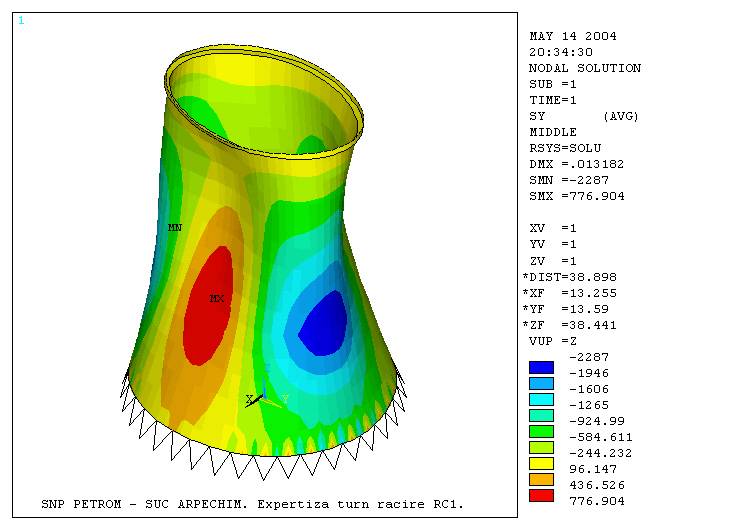Click the MX maximum stress marker
744x530 pixels.
[216, 298]
